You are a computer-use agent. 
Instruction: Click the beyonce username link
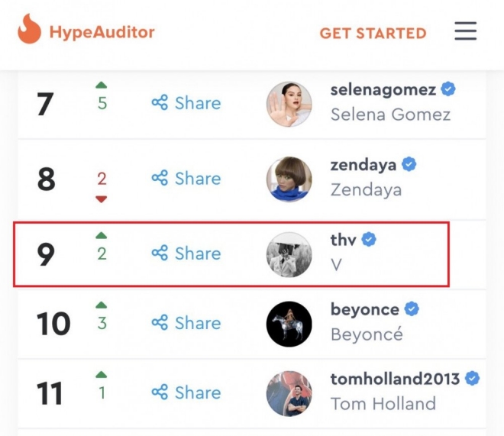coord(364,309)
